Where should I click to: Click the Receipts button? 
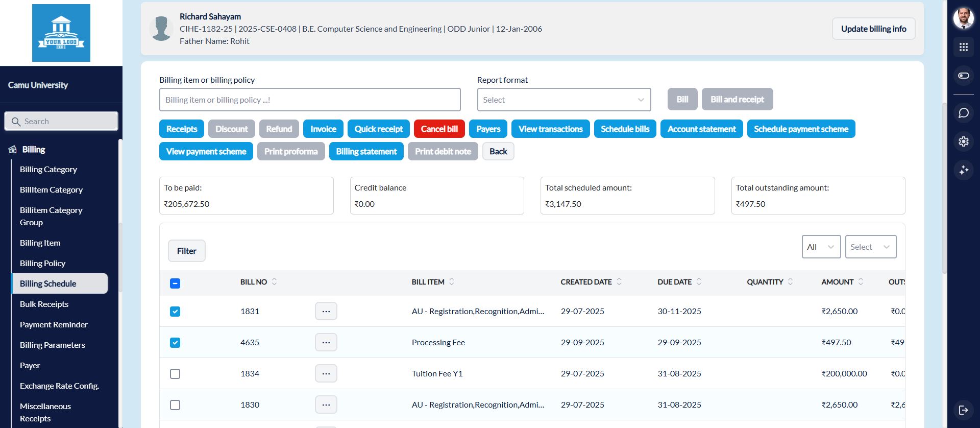(x=182, y=129)
